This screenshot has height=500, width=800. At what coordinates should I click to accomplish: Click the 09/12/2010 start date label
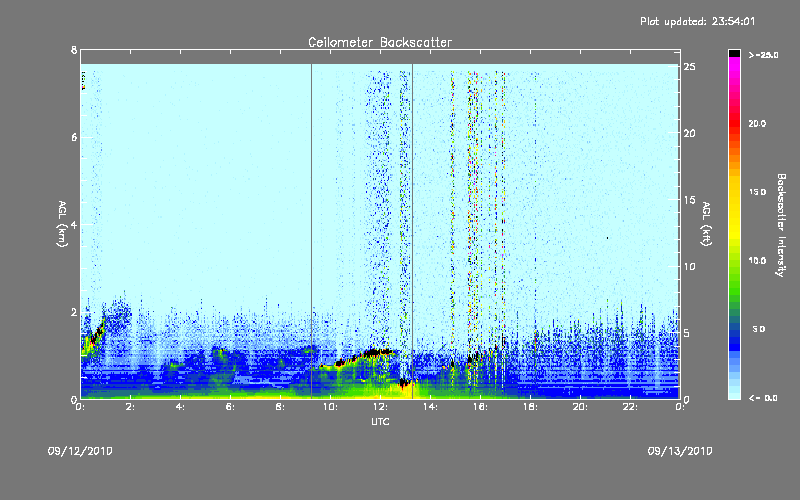tap(80, 451)
